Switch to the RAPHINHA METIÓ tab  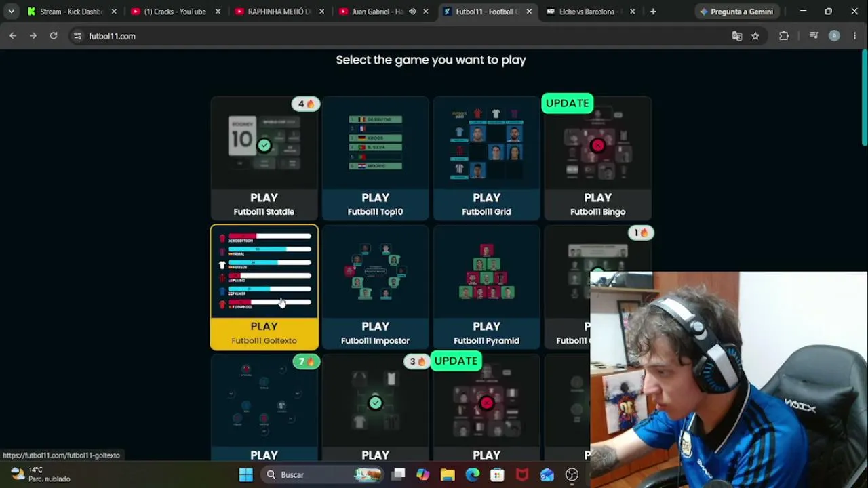[x=279, y=12]
